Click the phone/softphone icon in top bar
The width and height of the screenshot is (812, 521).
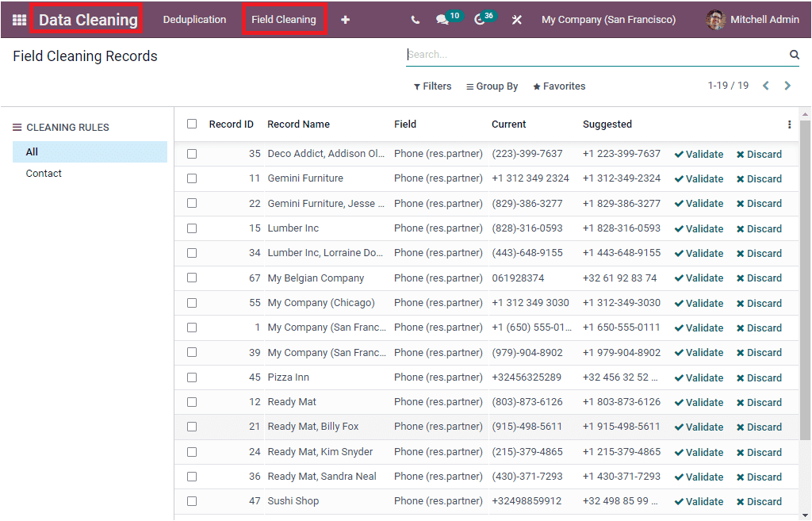pos(415,19)
